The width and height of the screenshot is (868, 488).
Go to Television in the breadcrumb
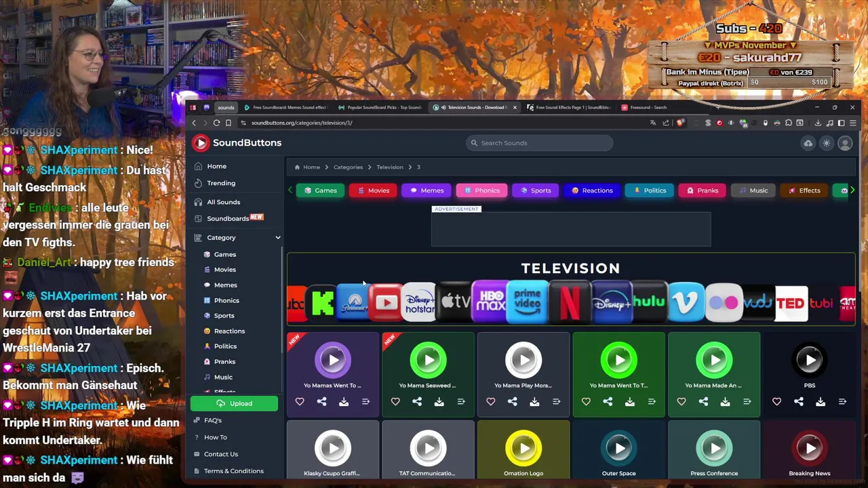390,167
